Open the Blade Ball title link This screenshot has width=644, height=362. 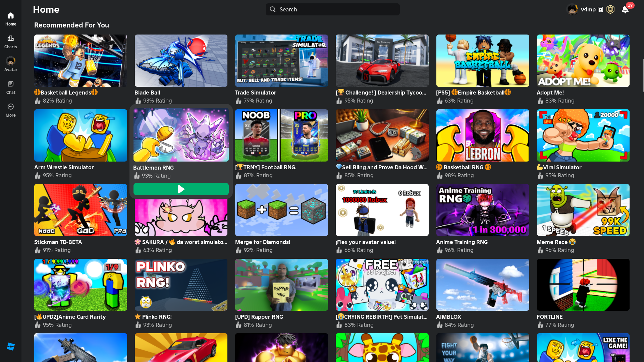coord(147,93)
